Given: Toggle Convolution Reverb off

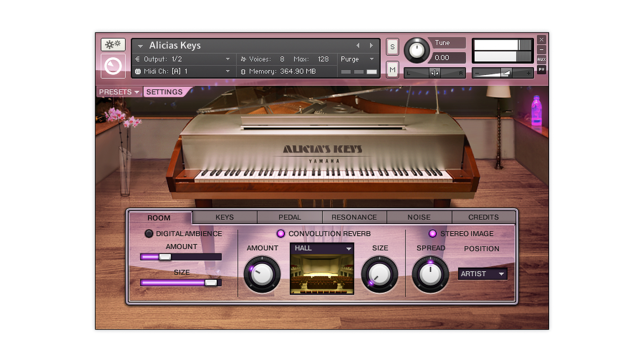Looking at the screenshot, I should (x=281, y=234).
